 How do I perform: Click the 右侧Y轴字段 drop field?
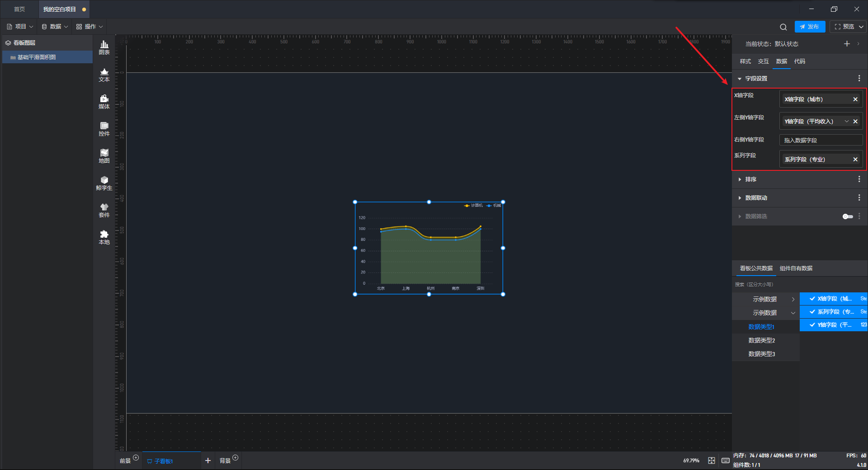(821, 141)
